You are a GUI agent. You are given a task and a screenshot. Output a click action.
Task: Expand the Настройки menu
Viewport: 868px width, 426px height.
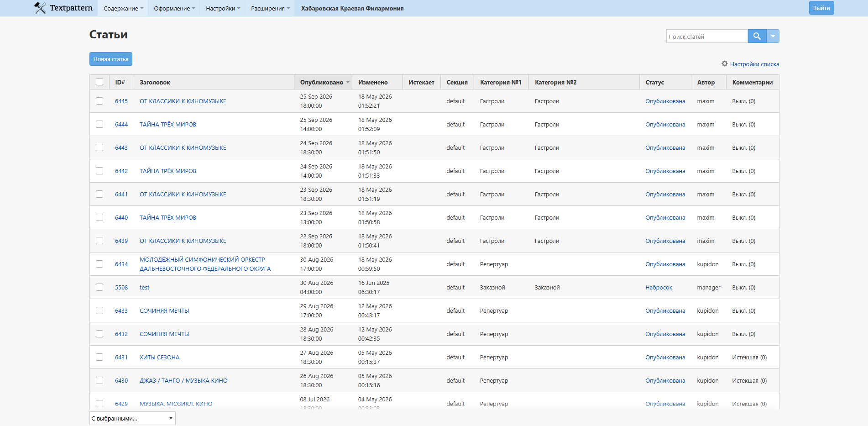point(223,8)
